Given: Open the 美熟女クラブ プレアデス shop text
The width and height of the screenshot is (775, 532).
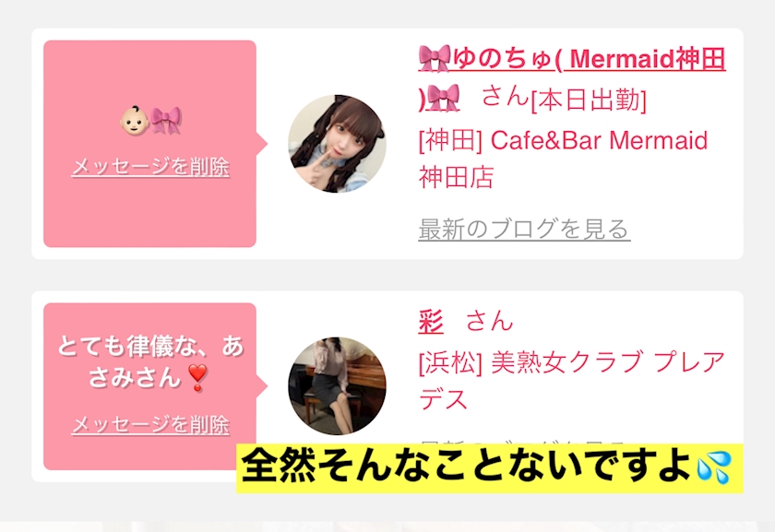Looking at the screenshot, I should [571, 381].
